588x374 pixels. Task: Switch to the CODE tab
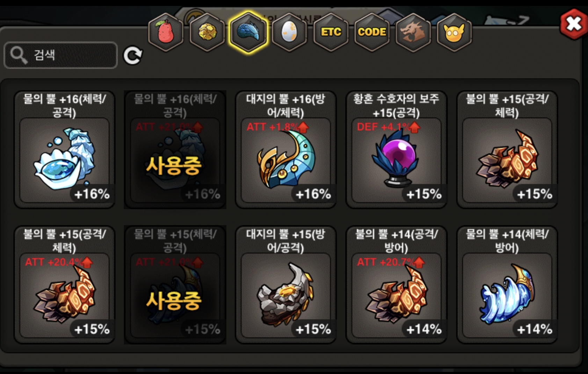point(372,32)
